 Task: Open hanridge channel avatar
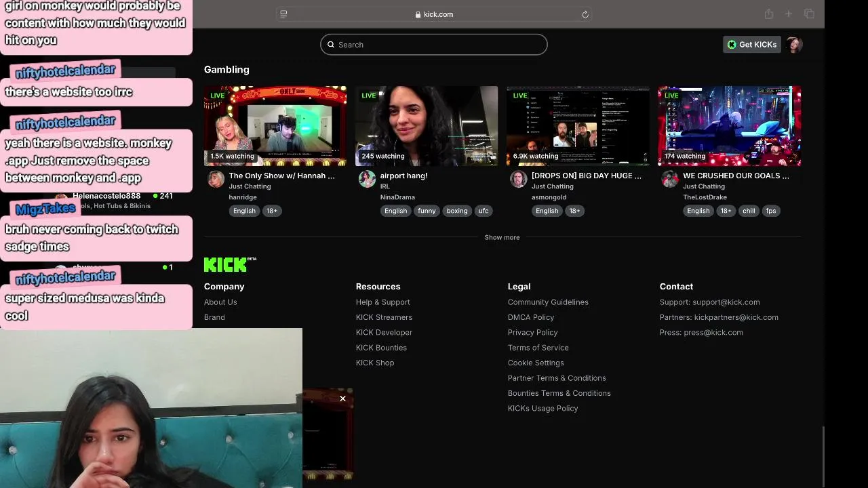(216, 179)
